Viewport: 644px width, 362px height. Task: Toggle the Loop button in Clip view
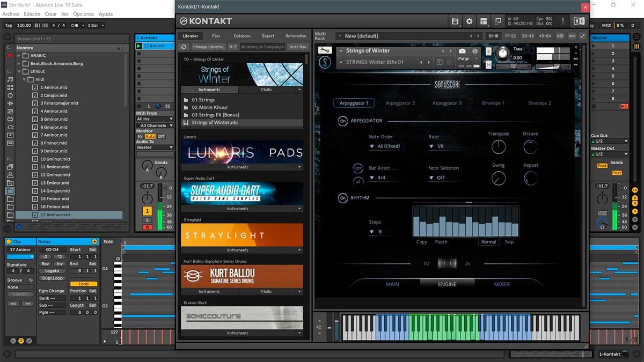tap(84, 284)
